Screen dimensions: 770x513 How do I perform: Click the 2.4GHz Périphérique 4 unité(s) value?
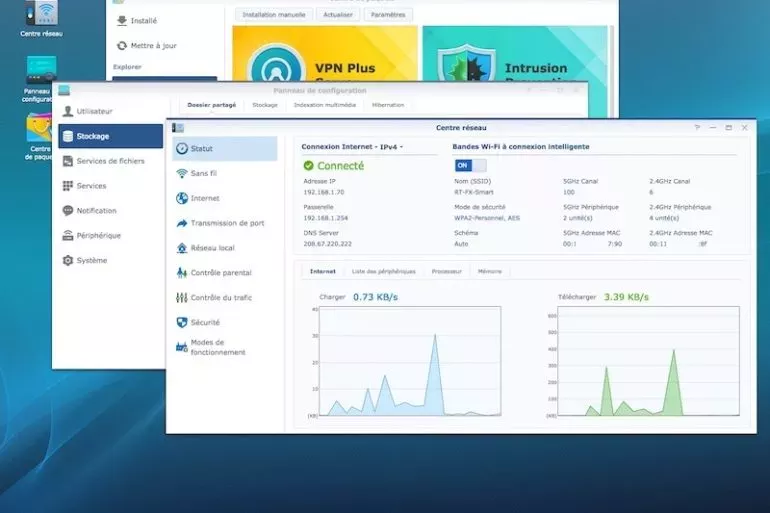[x=664, y=218]
